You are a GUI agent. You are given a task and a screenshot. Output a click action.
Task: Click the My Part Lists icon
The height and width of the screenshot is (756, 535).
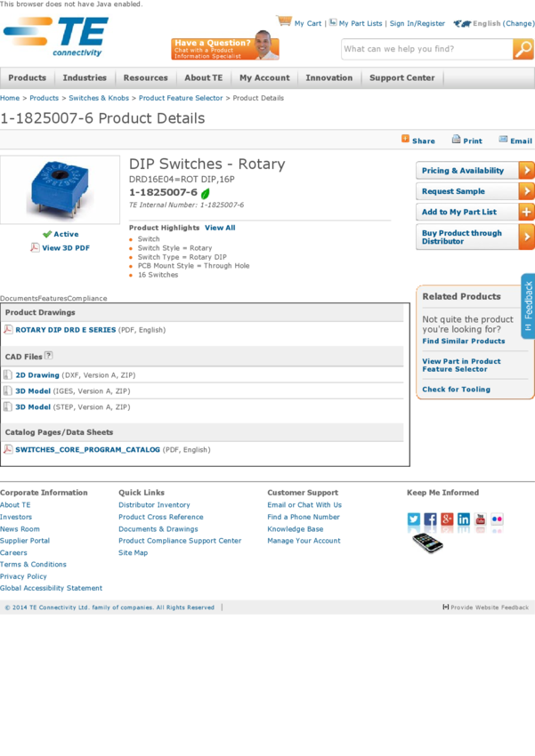[333, 22]
